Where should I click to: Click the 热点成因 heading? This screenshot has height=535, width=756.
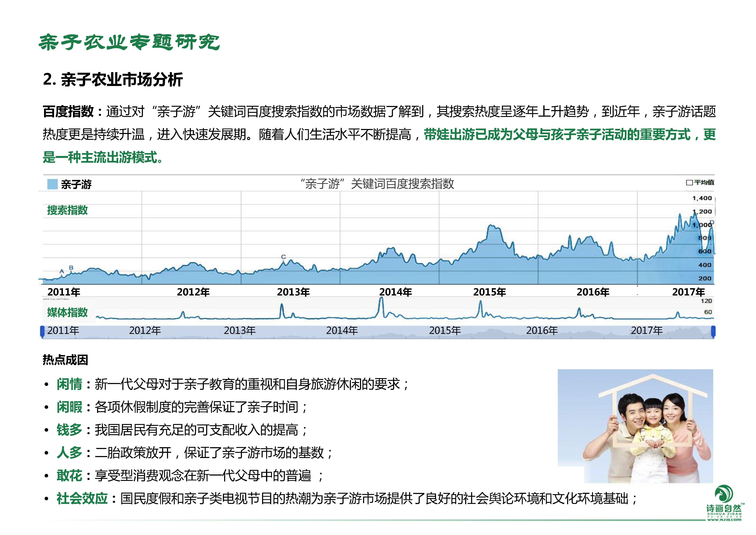(66, 360)
